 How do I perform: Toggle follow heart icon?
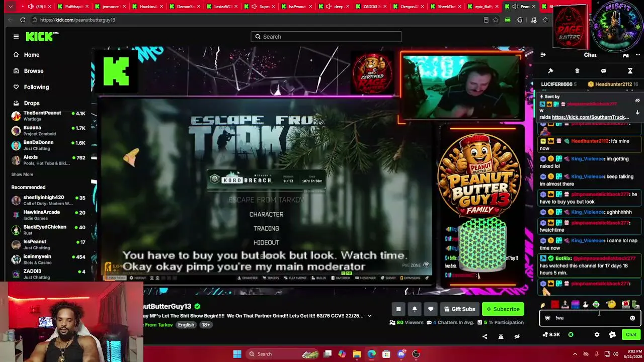coord(431,309)
